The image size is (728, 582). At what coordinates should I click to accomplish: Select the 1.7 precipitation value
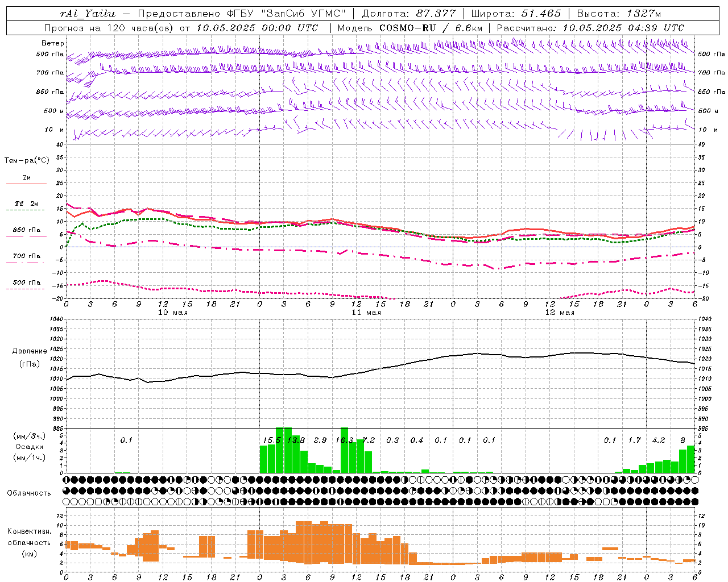click(634, 440)
